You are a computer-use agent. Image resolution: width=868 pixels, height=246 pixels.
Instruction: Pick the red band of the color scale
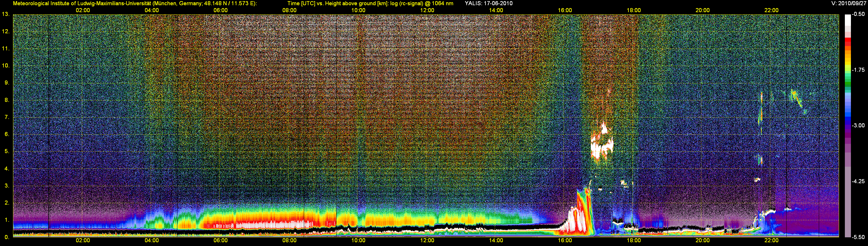(x=847, y=40)
